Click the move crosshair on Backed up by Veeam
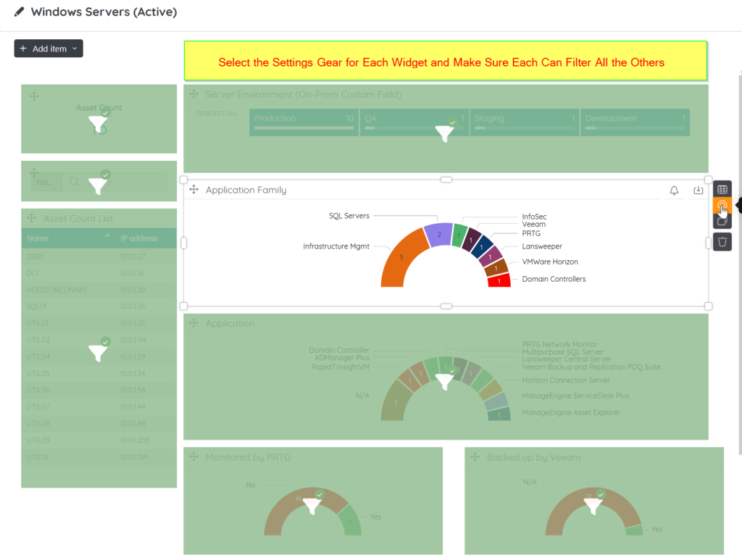Image resolution: width=742 pixels, height=560 pixels. pos(475,457)
